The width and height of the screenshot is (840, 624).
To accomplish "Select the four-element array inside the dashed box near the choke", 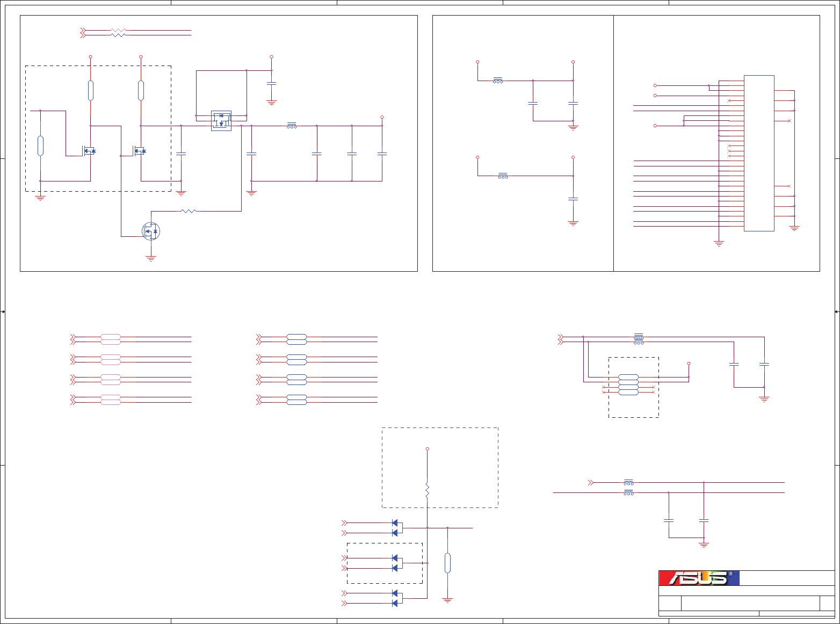I will [x=628, y=385].
